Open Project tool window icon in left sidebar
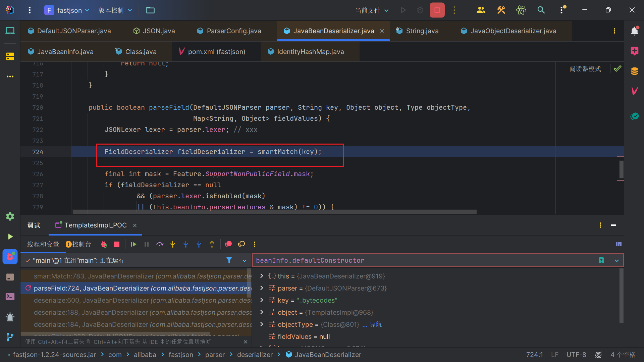Image resolution: width=644 pixels, height=362 pixels. coord(10,31)
